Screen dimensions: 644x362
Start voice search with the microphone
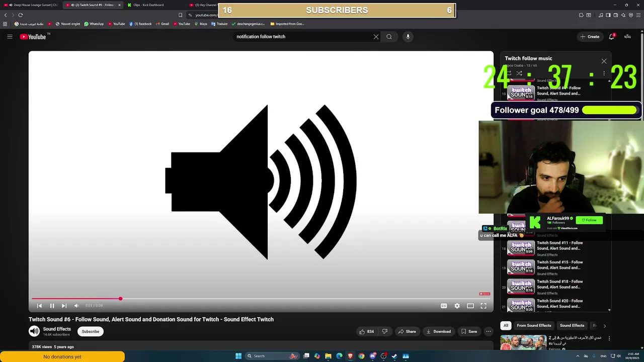point(408,37)
